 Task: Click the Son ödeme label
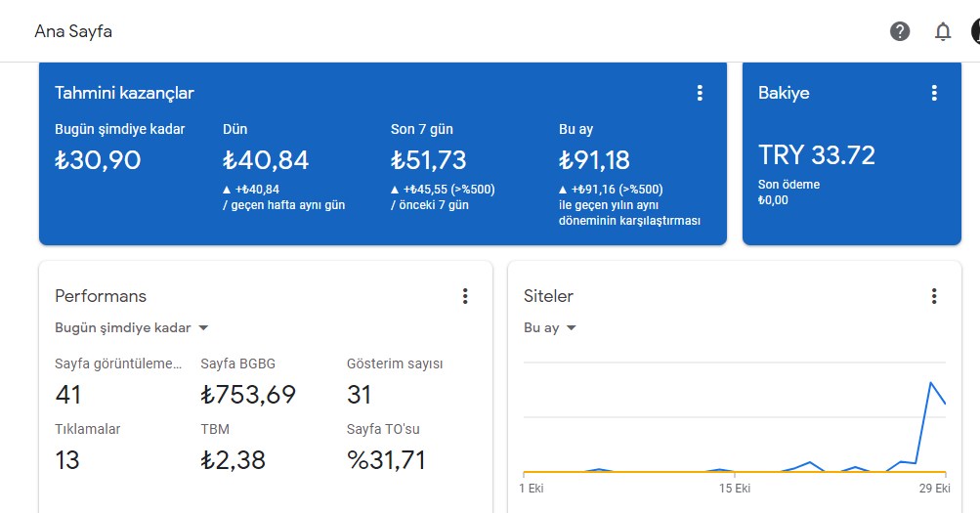(x=788, y=185)
